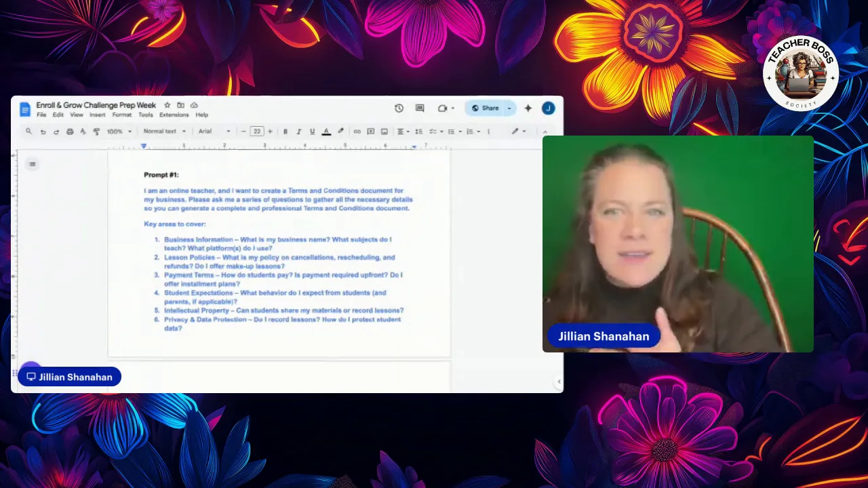Click the Google Docs home icon
The width and height of the screenshot is (868, 488).
point(25,109)
